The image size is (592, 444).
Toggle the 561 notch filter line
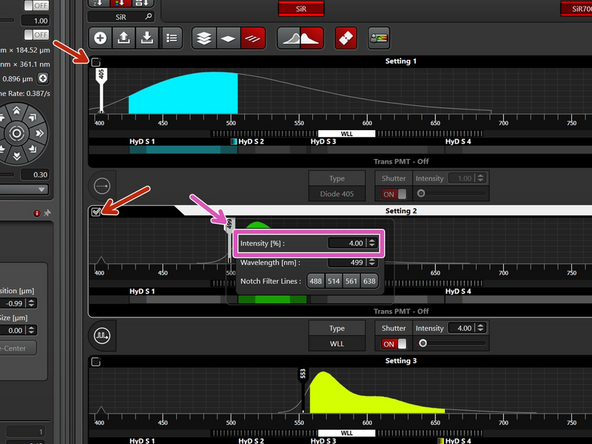point(351,281)
